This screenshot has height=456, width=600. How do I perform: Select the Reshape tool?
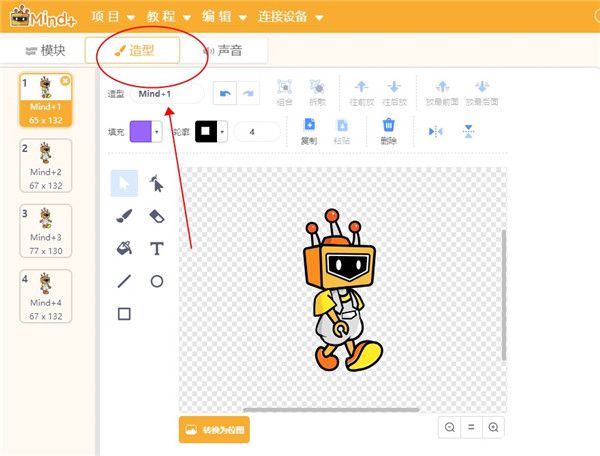pos(157,183)
